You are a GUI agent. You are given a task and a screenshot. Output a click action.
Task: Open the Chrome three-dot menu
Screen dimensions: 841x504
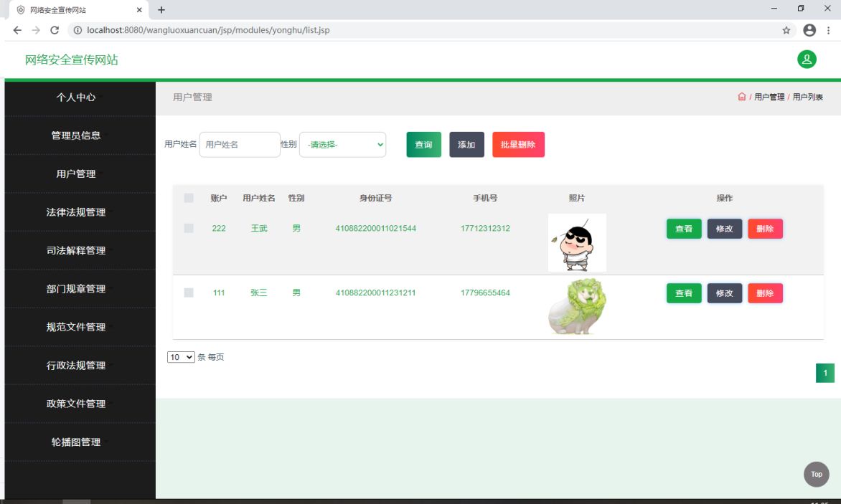[828, 30]
